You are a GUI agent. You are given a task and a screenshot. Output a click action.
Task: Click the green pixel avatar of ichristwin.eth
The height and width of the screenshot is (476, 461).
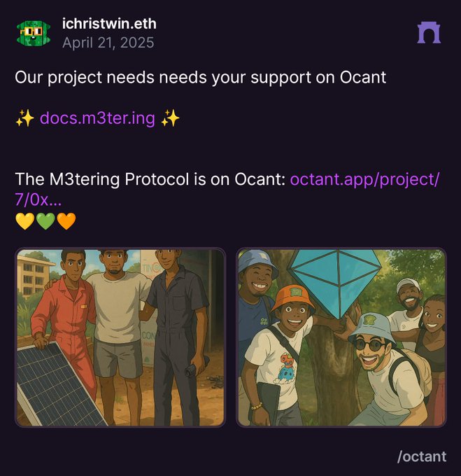[x=34, y=34]
